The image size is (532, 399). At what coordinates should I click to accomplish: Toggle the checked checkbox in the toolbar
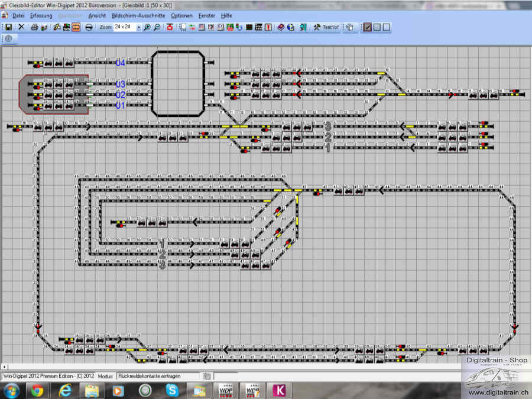[x=367, y=27]
